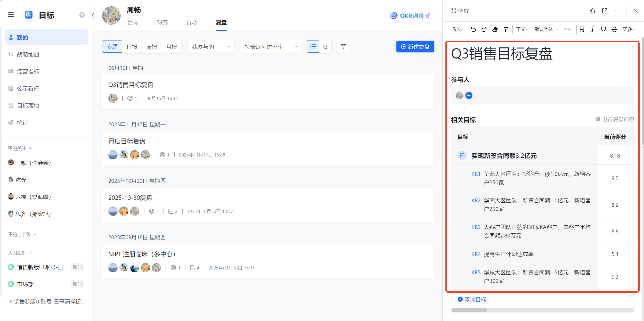Image resolution: width=644 pixels, height=321 pixels.
Task: Select the 周报 filter
Action: coord(152,46)
